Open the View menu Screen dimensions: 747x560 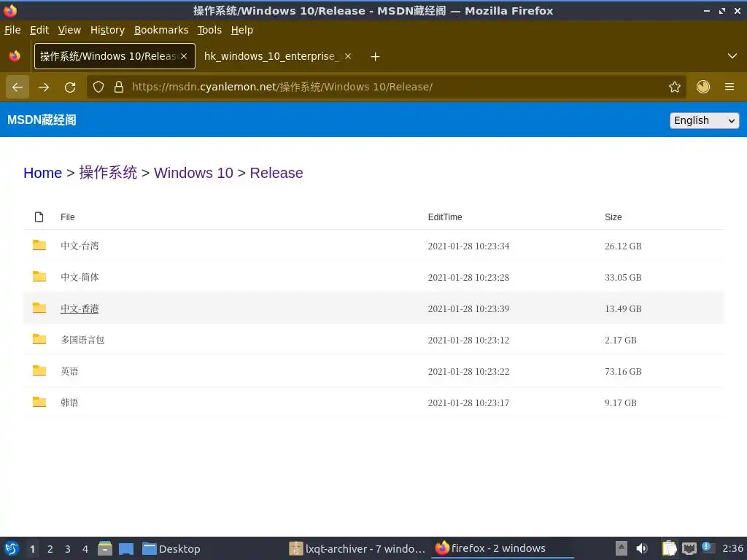[x=69, y=30]
